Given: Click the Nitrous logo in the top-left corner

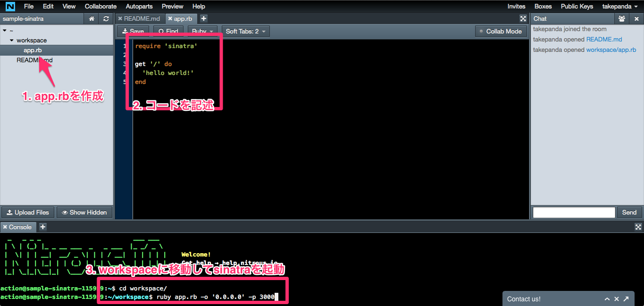Looking at the screenshot, I should (9, 6).
